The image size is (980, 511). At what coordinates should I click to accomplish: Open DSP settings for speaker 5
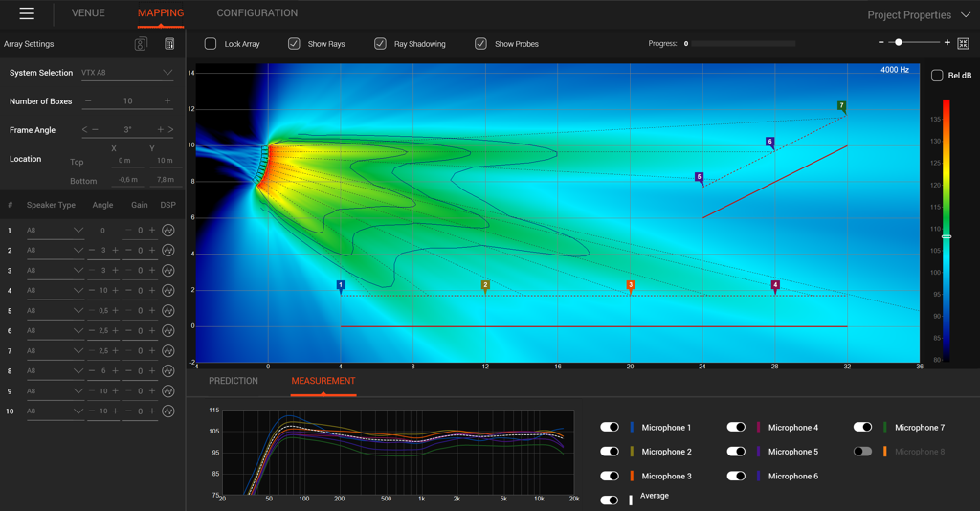click(168, 311)
